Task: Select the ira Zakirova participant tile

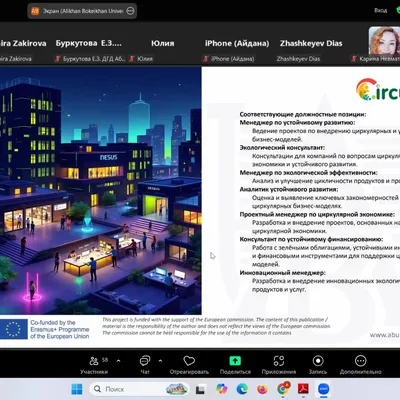Action: pos(23,43)
